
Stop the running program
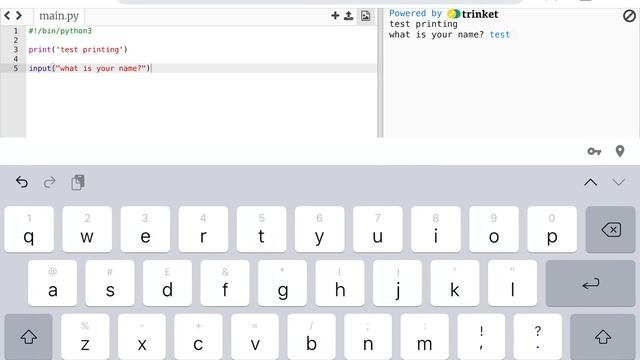(629, 16)
